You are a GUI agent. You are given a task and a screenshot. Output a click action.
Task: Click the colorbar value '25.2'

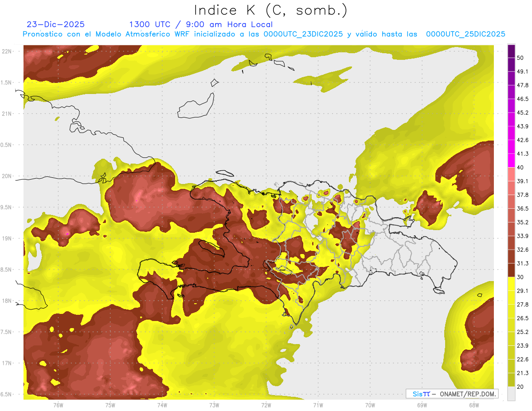coord(523,332)
